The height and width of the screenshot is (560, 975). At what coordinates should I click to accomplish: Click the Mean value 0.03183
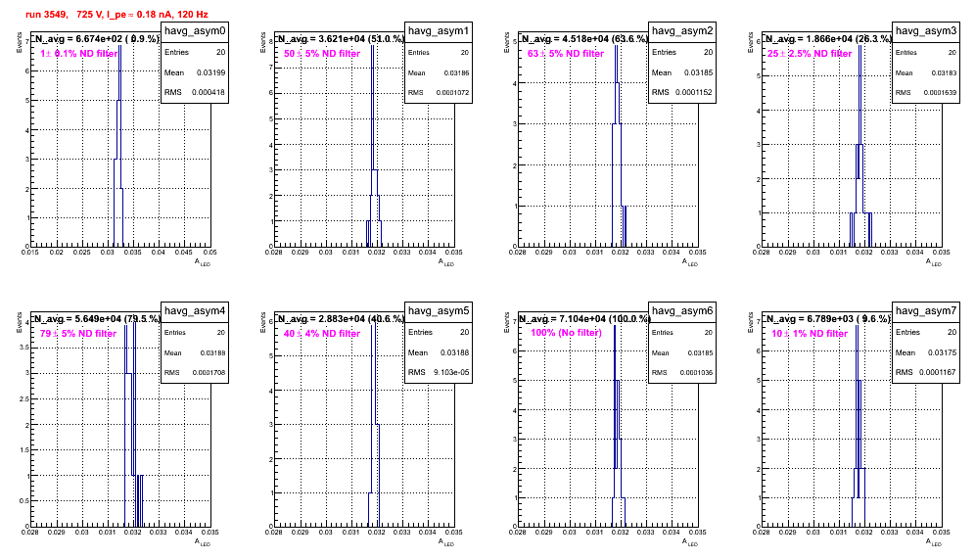(x=944, y=72)
